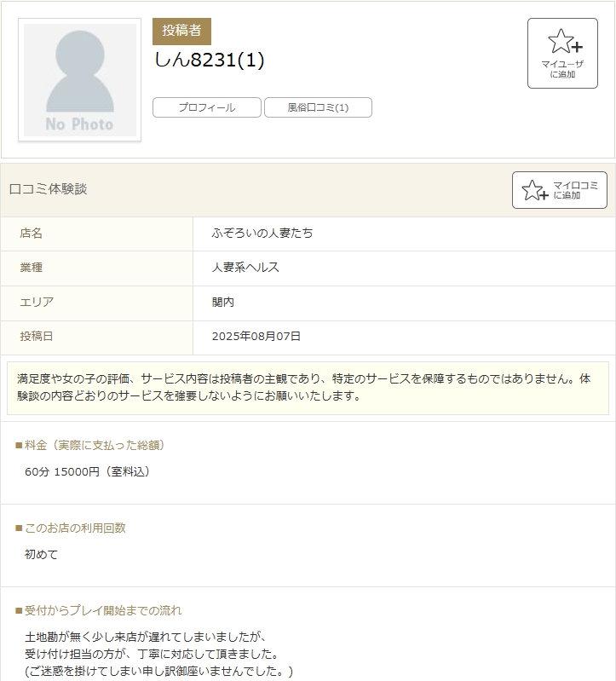Click the star icon for マイ口コミに追加
The width and height of the screenshot is (616, 681).
[535, 190]
